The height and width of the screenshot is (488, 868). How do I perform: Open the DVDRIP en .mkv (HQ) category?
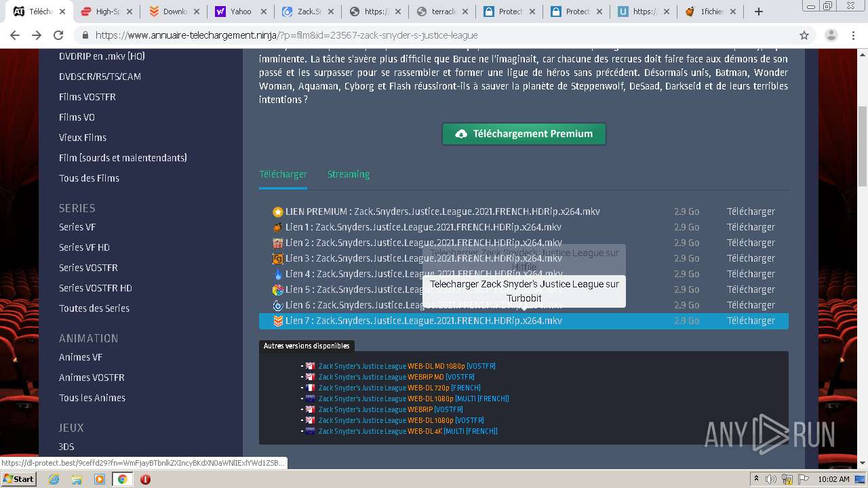[102, 56]
